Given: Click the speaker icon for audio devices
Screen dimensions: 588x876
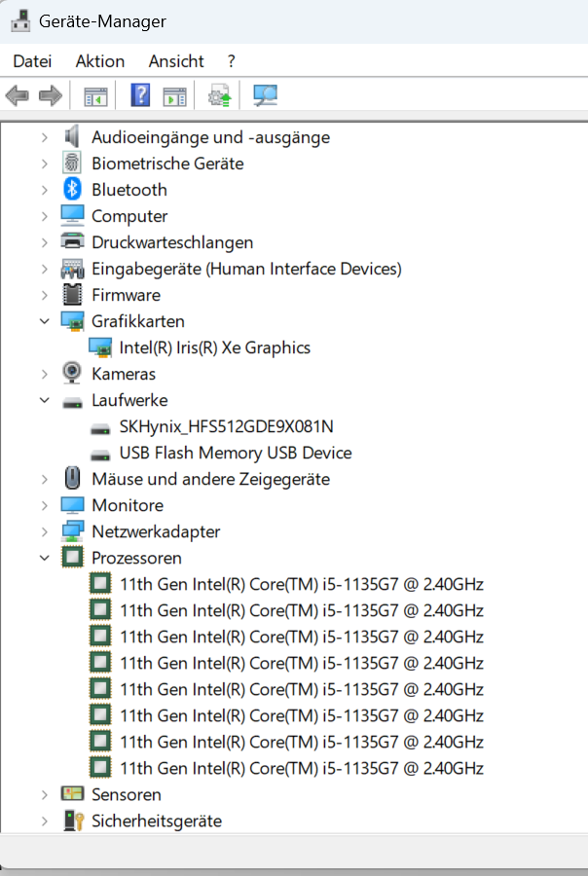Looking at the screenshot, I should 72,137.
